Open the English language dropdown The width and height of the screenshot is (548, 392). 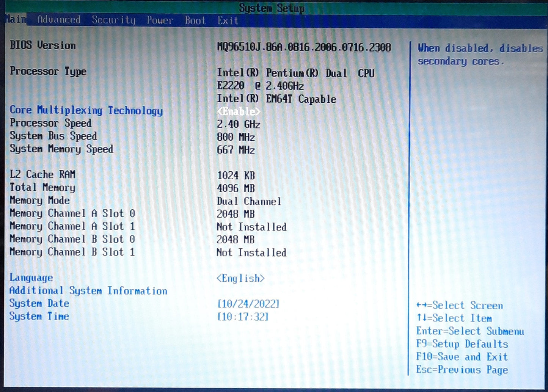click(x=240, y=279)
